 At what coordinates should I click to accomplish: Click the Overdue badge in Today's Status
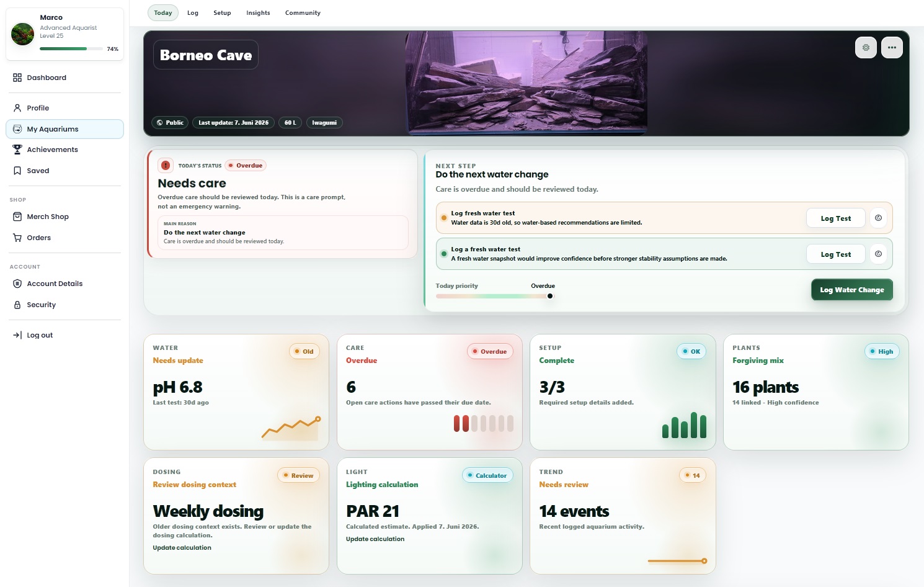point(246,166)
